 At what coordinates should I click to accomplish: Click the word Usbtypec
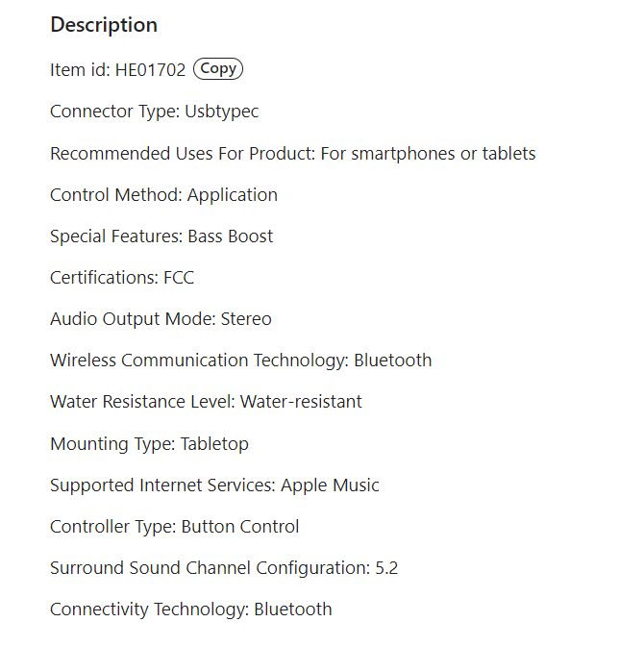tap(221, 112)
